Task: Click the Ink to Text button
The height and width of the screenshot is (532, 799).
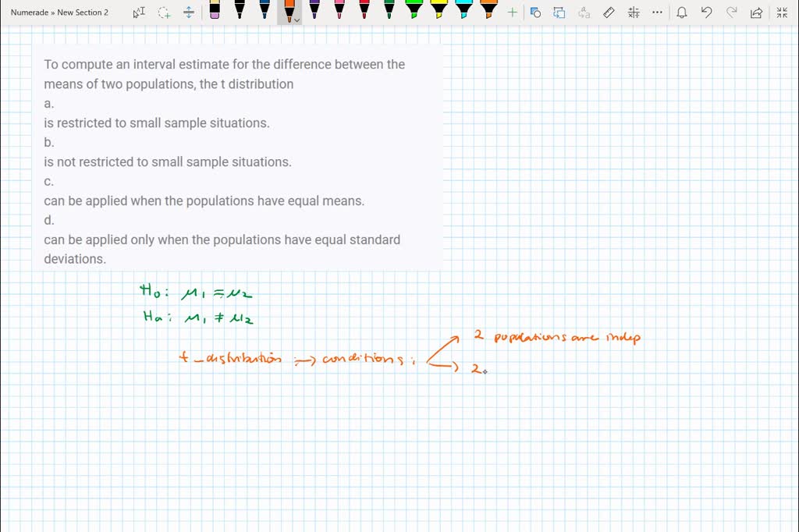Action: pyautogui.click(x=584, y=12)
